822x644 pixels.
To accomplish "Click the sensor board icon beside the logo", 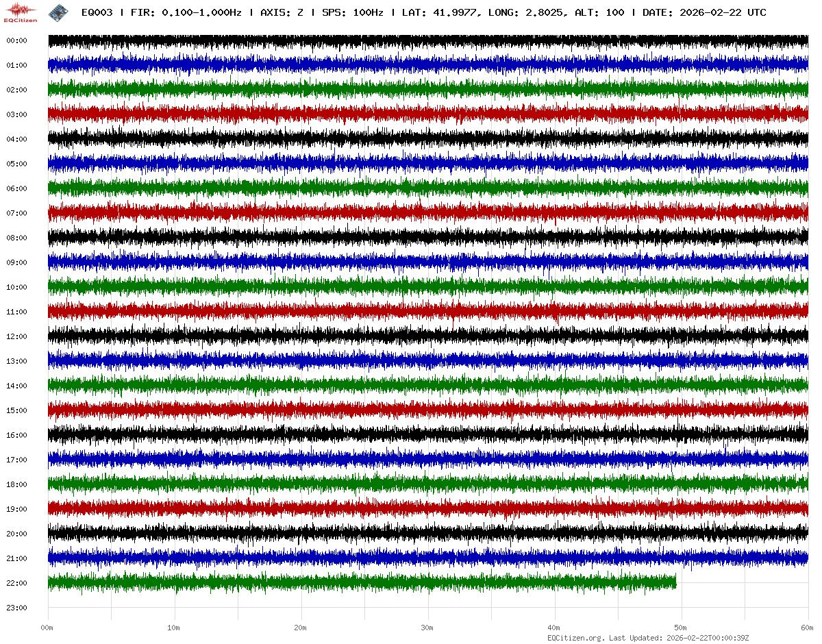I will pyautogui.click(x=58, y=12).
